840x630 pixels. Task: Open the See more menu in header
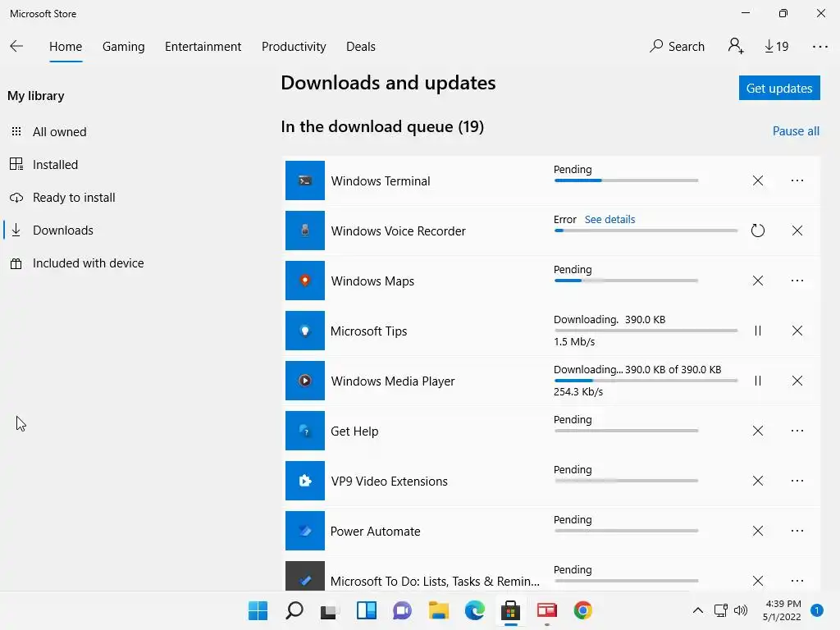click(819, 47)
